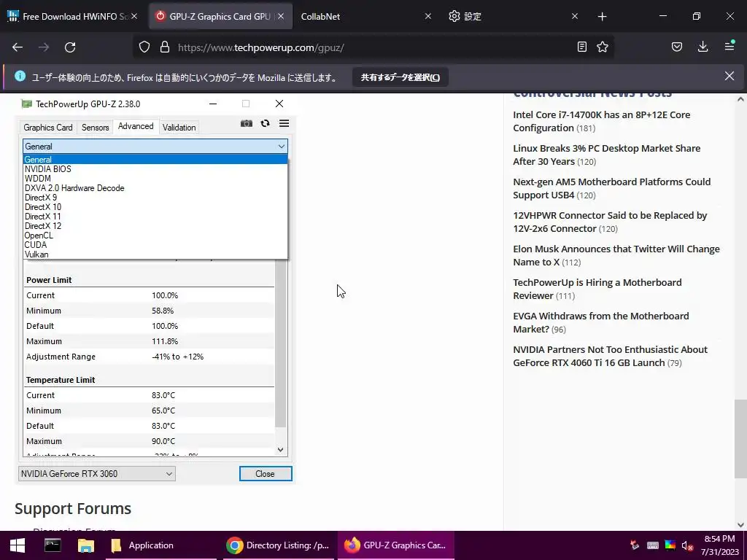Viewport: 747px width, 560px height.
Task: Open the EVGA Withdraws article link
Action: click(x=601, y=323)
